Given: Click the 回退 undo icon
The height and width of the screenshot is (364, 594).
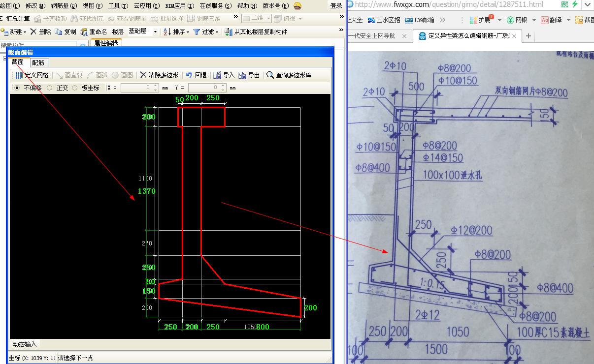Looking at the screenshot, I should (x=189, y=75).
